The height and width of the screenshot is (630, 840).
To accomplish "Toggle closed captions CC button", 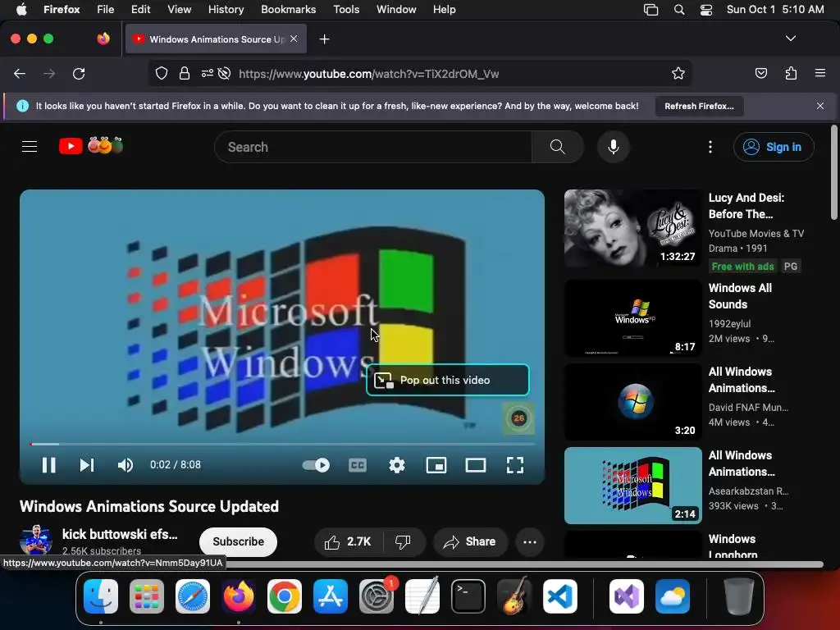I will pyautogui.click(x=358, y=465).
